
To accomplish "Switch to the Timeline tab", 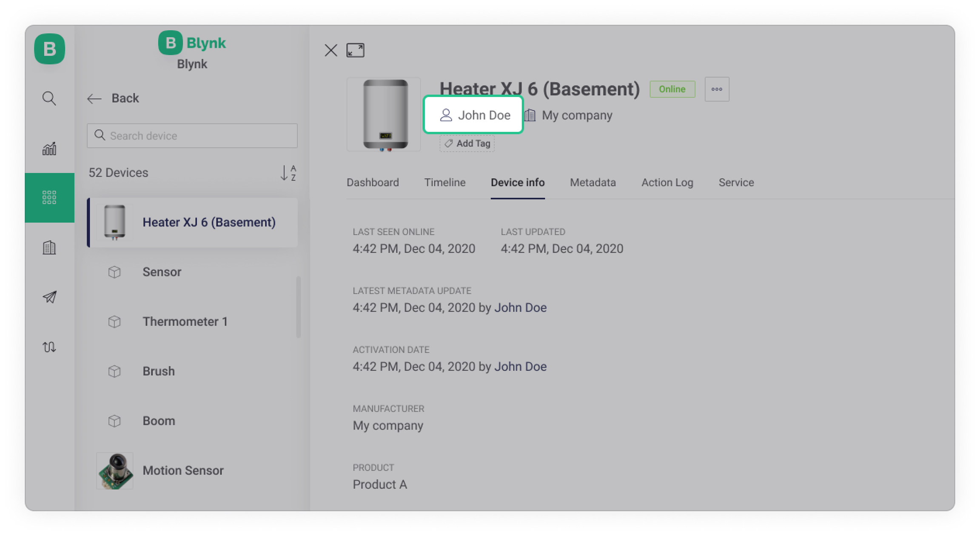I will 444,183.
